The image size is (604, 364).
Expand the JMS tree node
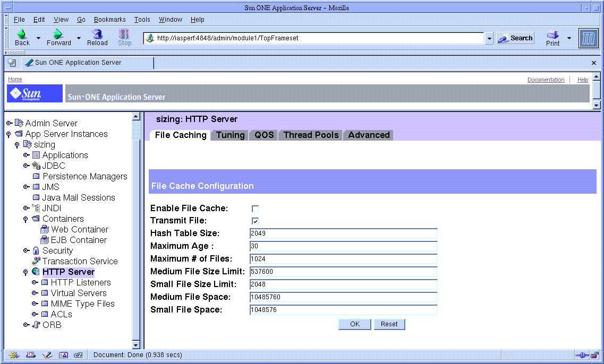point(26,187)
